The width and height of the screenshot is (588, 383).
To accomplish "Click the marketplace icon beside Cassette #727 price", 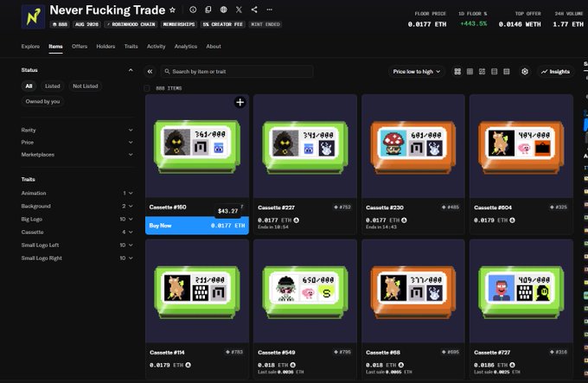I will (512, 365).
